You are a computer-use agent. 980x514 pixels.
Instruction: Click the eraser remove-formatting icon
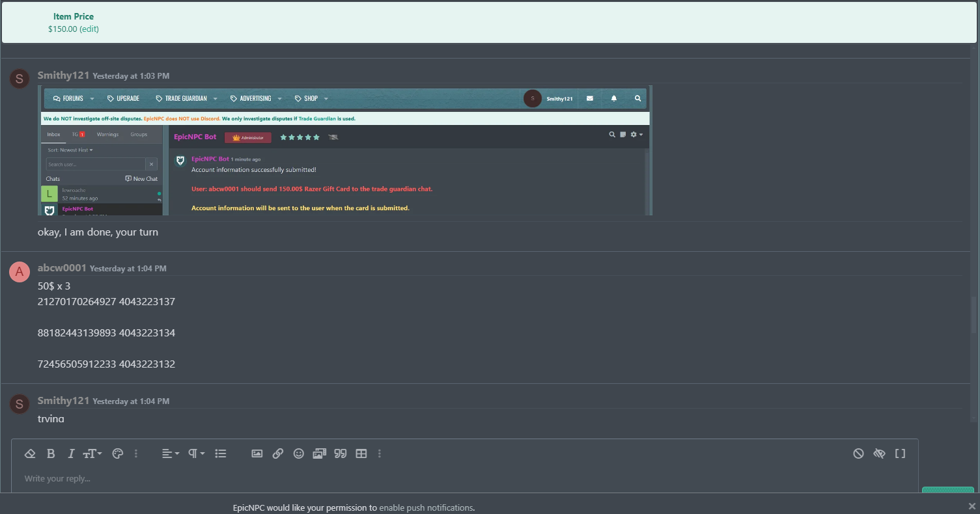point(30,453)
